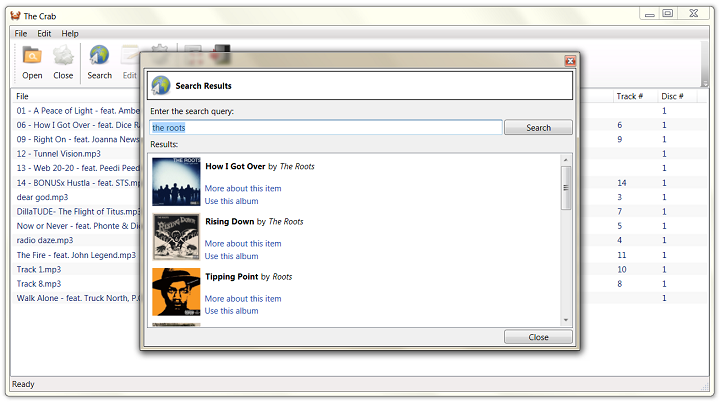This screenshot has height=403, width=721.
Task: Sort by the Track # column header
Action: [x=629, y=96]
